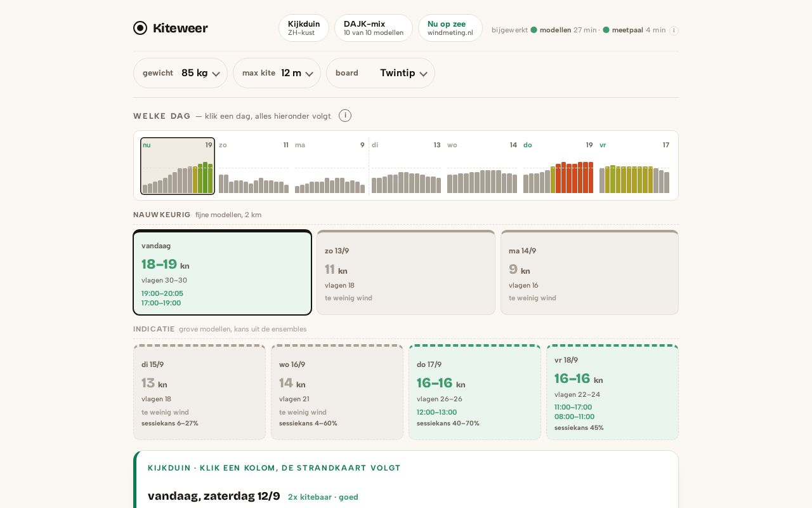The width and height of the screenshot is (812, 508).
Task: Select the 'nu' day bar chart
Action: pos(178,166)
